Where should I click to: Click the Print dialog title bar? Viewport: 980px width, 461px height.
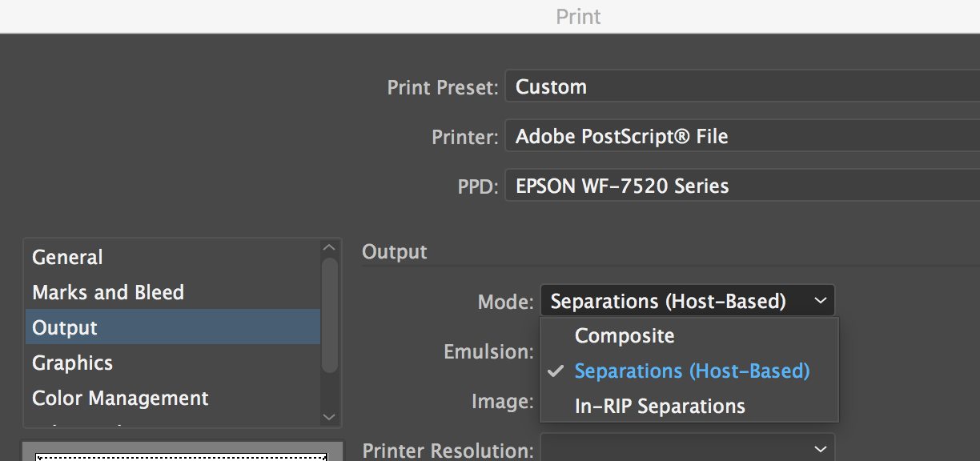578,16
